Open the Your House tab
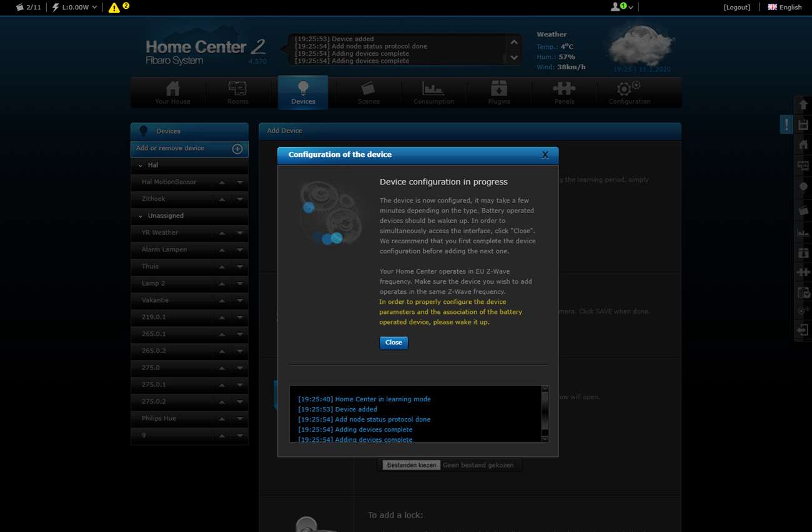Viewport: 812px width, 532px height. (x=172, y=93)
